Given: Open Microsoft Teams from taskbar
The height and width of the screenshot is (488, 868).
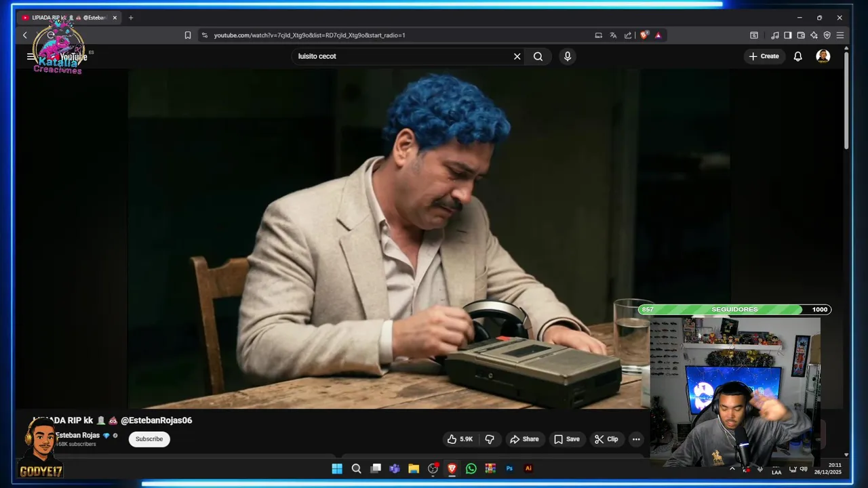Looking at the screenshot, I should tap(395, 468).
